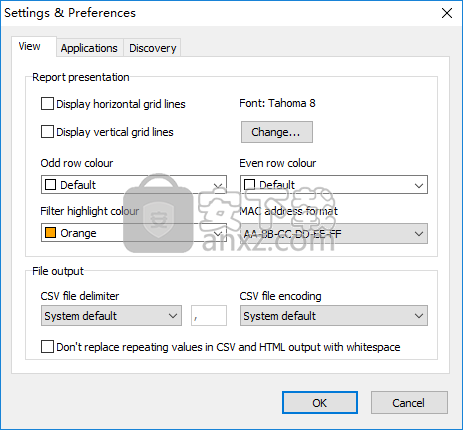Open the Even row colour dropdown

[x=334, y=185]
